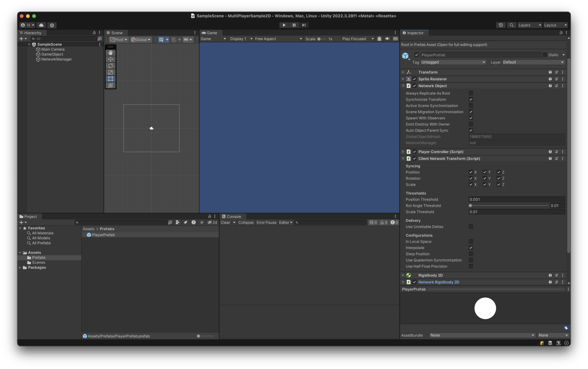Toggle Error Pause in Console
The image size is (588, 369).
click(266, 222)
